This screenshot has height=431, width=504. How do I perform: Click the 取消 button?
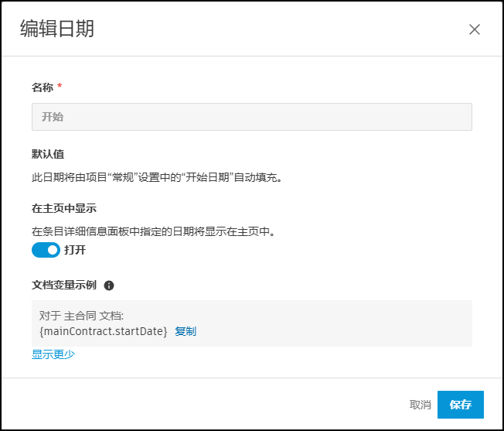[420, 405]
